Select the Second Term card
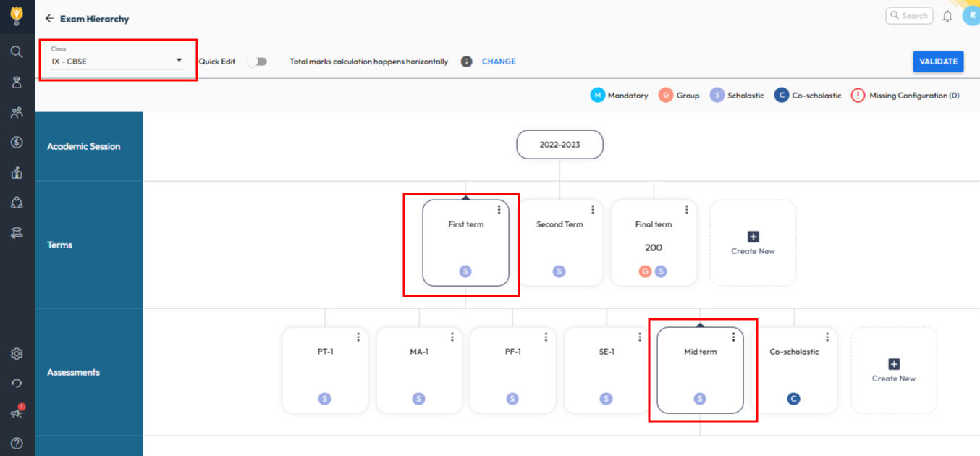 [x=559, y=242]
